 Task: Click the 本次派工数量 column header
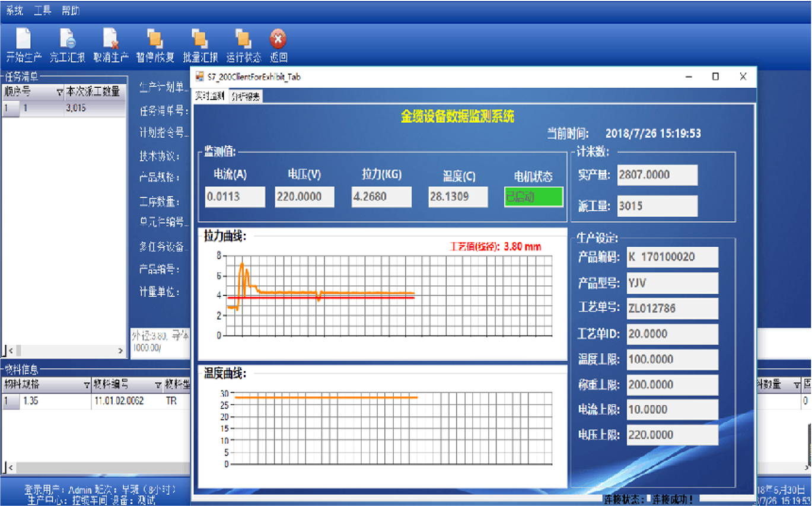click(94, 92)
